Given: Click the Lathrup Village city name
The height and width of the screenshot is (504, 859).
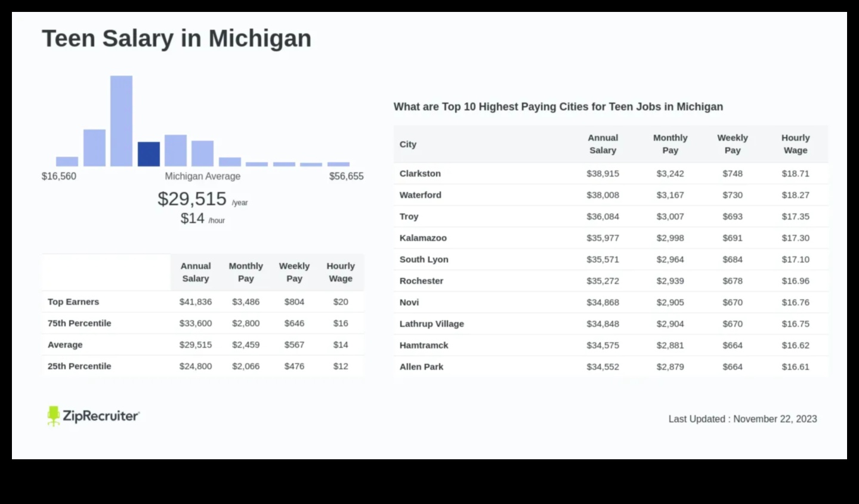Looking at the screenshot, I should (431, 324).
